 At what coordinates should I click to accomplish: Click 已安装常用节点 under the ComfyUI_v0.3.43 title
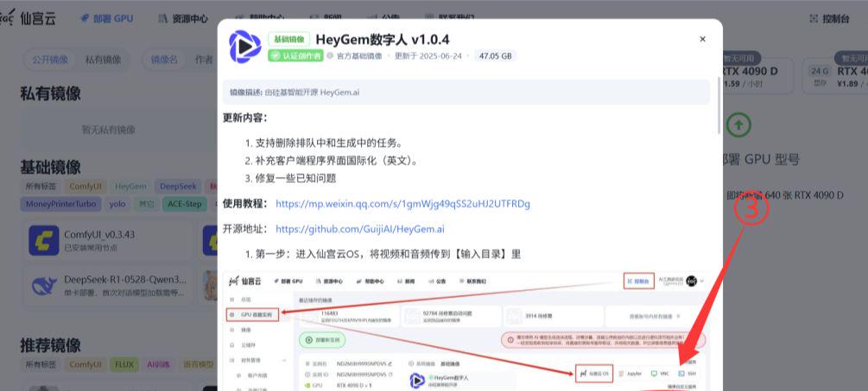(x=91, y=248)
